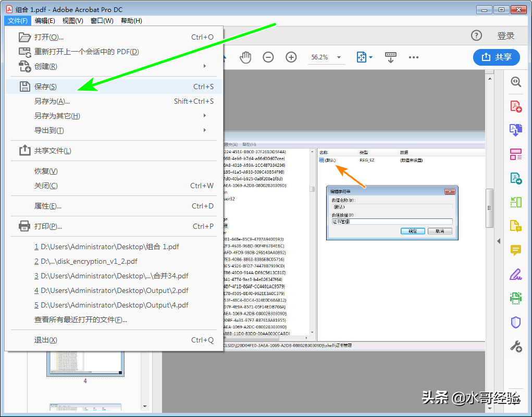Open the Protect shield tool
This screenshot has height=417, width=532.
pyautogui.click(x=516, y=322)
